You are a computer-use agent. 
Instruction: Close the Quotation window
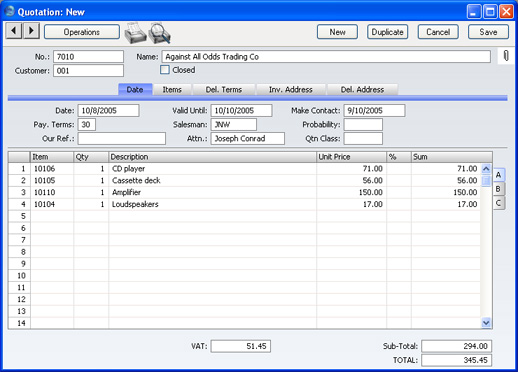506,12
